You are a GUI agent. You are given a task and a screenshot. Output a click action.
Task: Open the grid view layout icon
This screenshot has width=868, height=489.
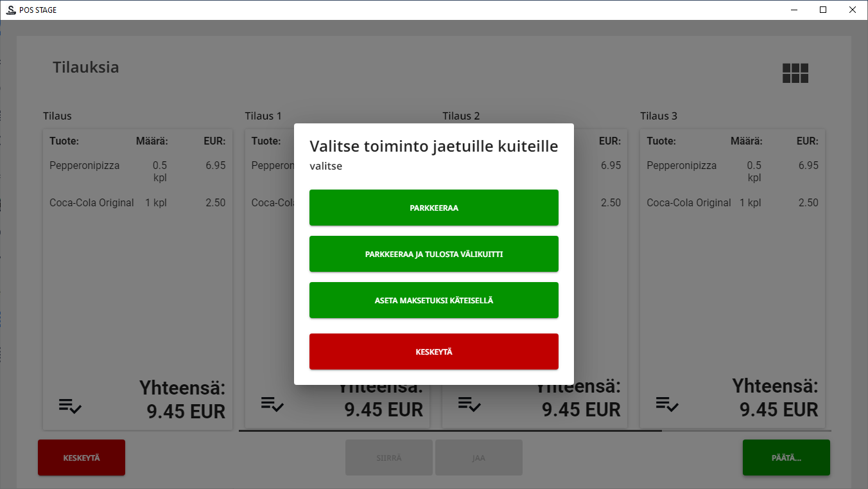point(795,73)
